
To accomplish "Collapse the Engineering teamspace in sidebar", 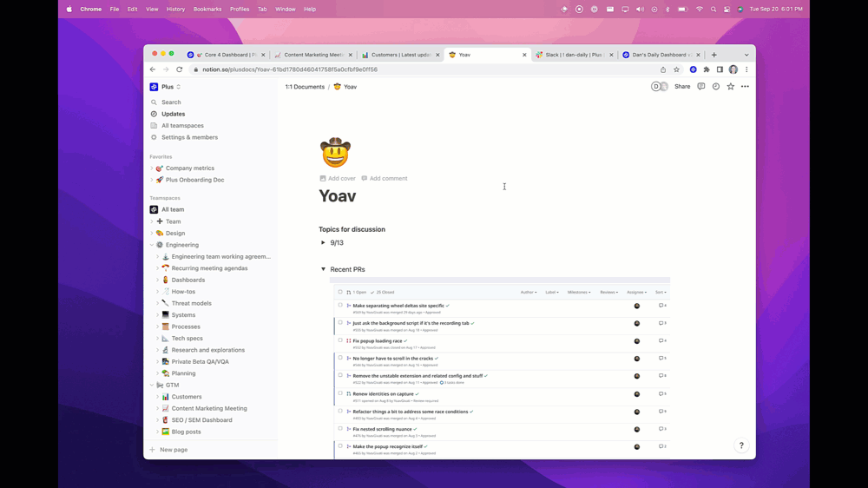I will 152,245.
